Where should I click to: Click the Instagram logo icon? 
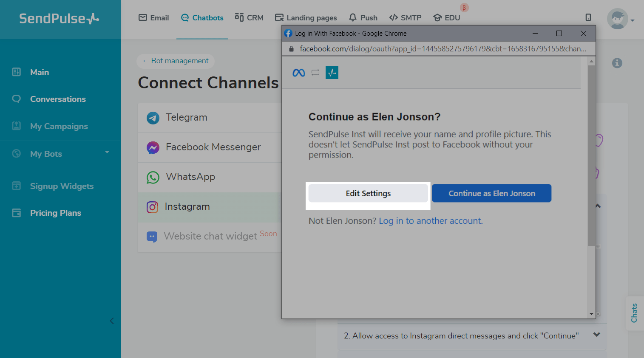[153, 207]
